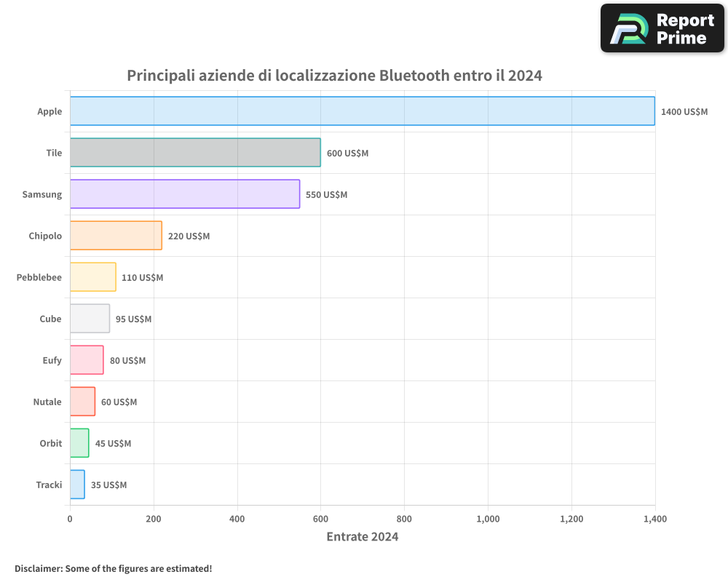The image size is (728, 582).
Task: Click the Entrate 2024 axis label
Action: click(x=362, y=537)
